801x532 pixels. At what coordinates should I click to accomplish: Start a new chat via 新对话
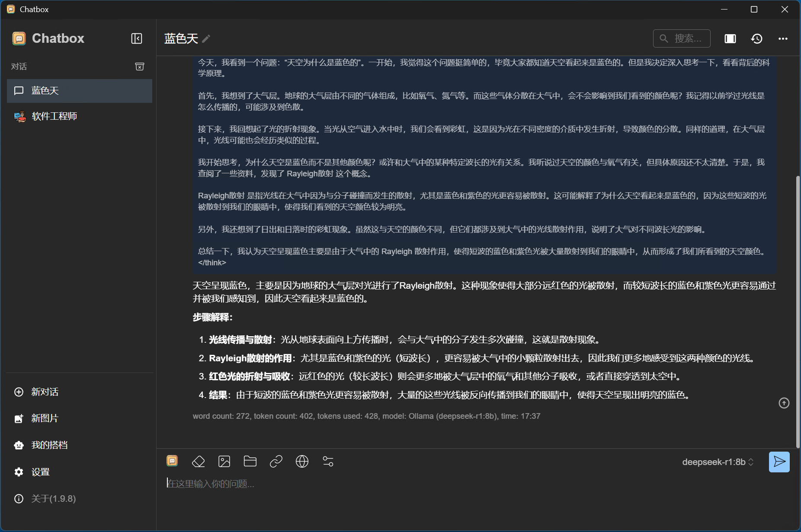pyautogui.click(x=44, y=392)
